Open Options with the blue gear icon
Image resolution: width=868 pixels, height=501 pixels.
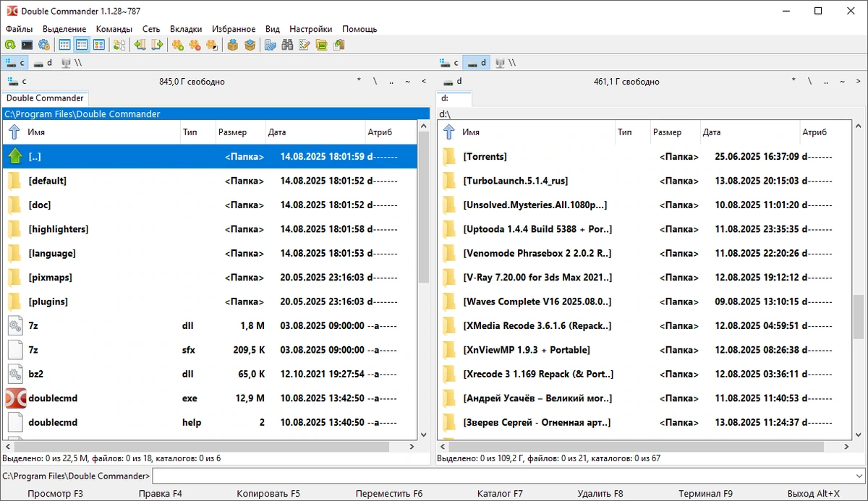pyautogui.click(x=43, y=45)
